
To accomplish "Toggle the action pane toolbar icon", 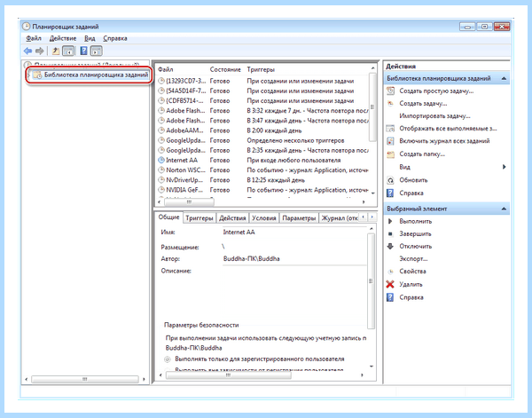I will [97, 51].
